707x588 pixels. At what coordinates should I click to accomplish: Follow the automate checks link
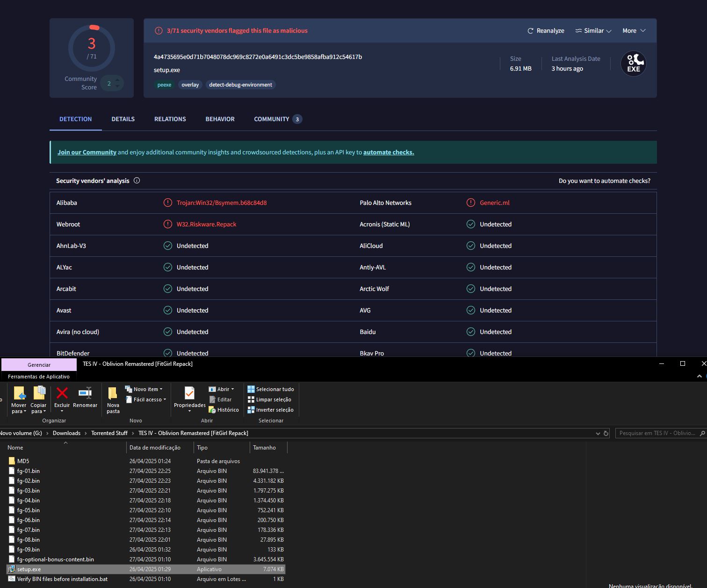click(389, 152)
